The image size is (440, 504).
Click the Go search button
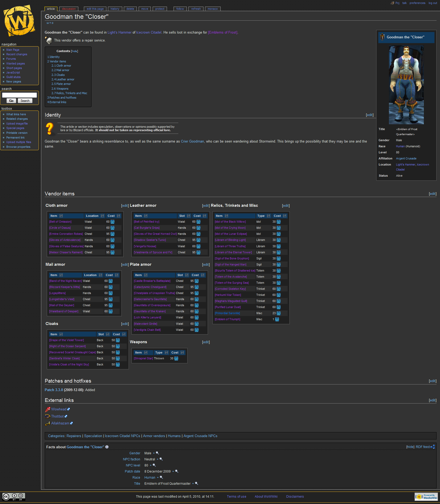(x=11, y=101)
